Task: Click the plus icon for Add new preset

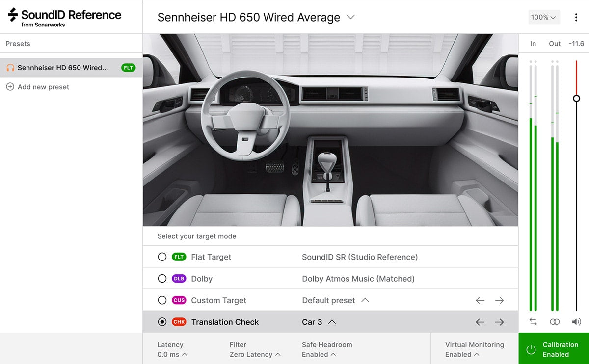Action: pos(10,87)
